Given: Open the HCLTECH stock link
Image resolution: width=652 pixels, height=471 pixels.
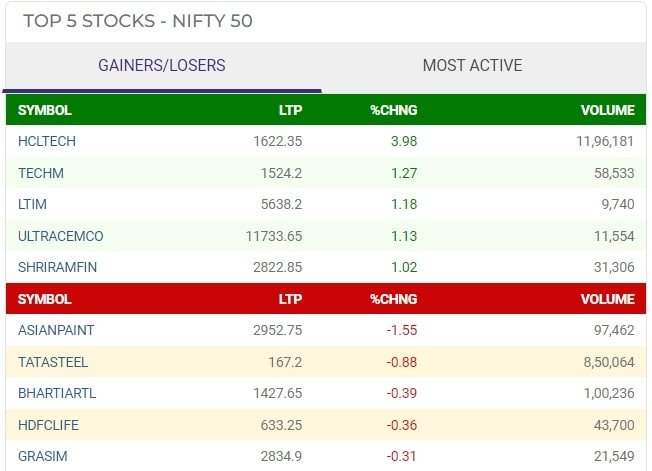Looking at the screenshot, I should click(x=47, y=141).
